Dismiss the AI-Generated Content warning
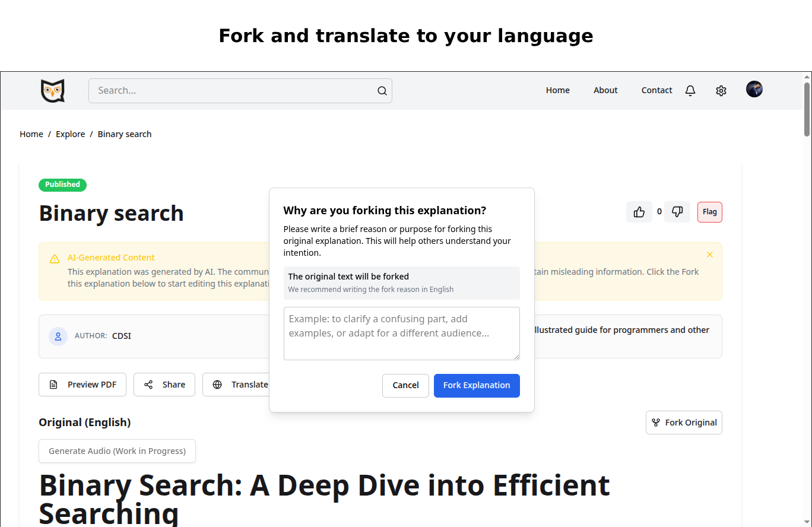Screen dimensions: 812x527 point(710,255)
